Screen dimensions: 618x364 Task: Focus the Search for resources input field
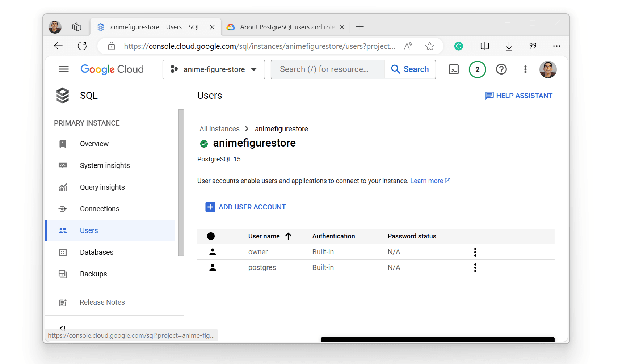click(328, 69)
